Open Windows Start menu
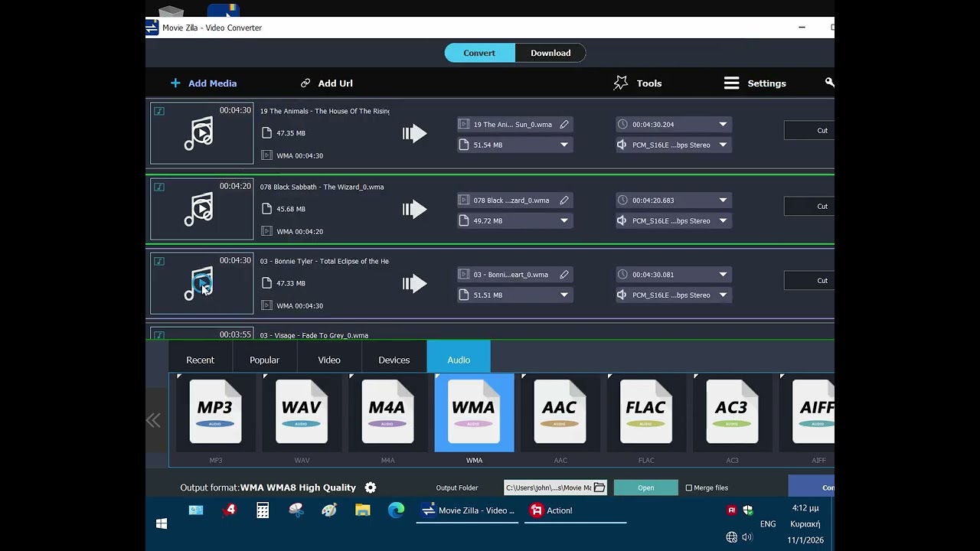The image size is (980, 551). point(162,524)
